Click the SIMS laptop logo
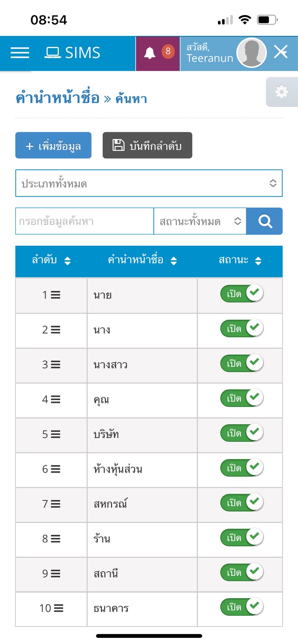The image size is (298, 644). pos(73,53)
